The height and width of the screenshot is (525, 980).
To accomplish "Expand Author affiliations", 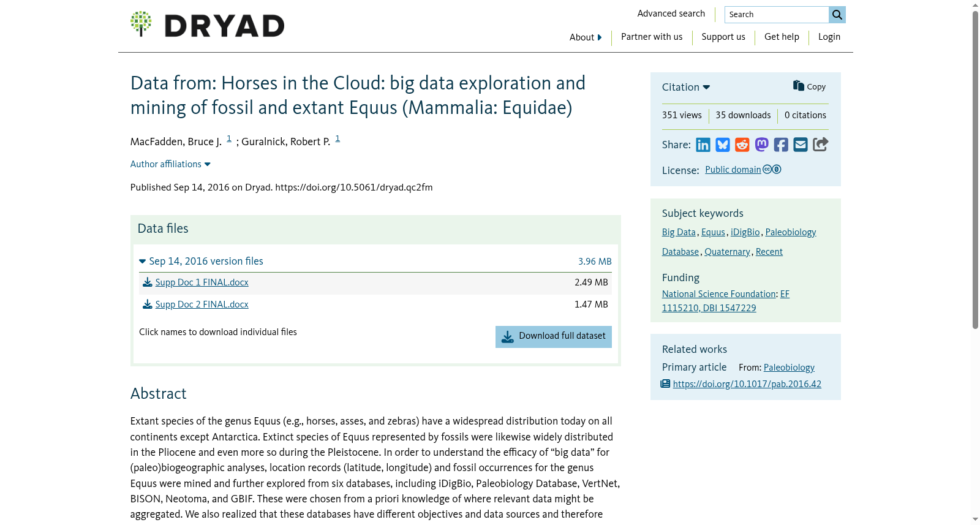I will point(170,164).
